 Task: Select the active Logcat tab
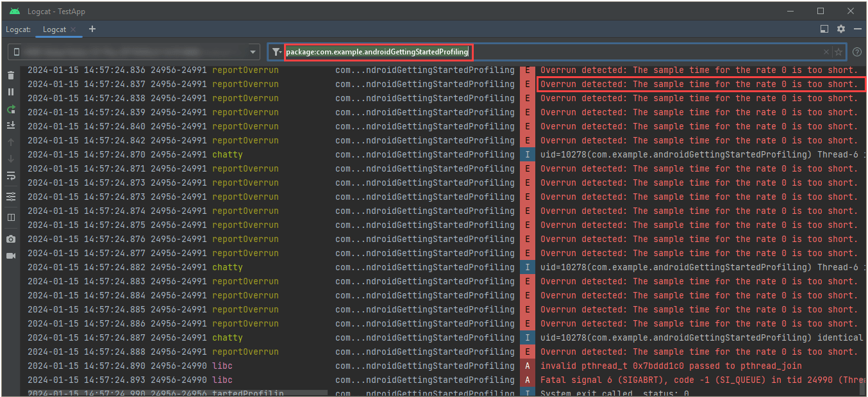coord(54,29)
